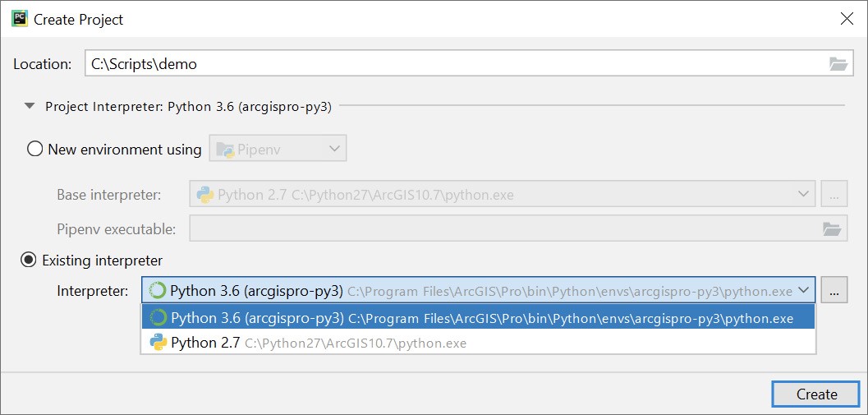Click the folder icon in Pipenv executable field

coord(832,228)
